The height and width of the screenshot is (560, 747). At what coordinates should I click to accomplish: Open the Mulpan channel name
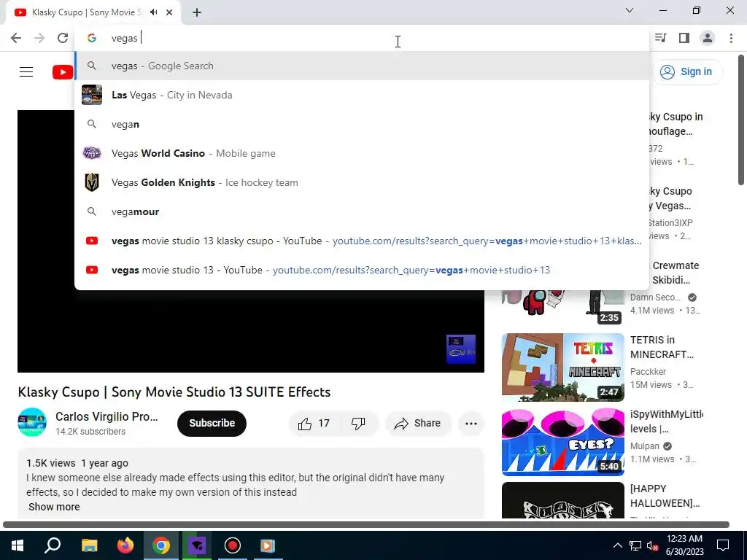tap(645, 446)
